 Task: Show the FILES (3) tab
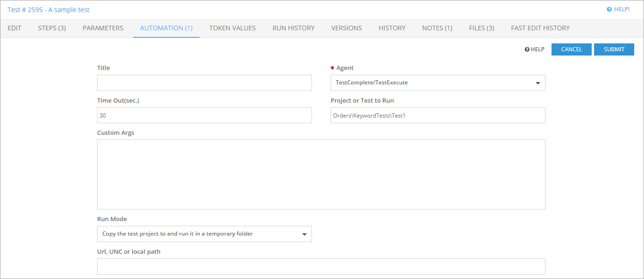(x=481, y=28)
